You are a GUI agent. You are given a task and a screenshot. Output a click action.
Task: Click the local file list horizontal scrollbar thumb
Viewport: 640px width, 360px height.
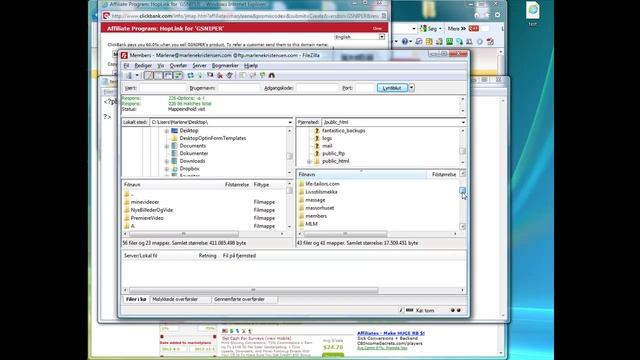coord(184,234)
